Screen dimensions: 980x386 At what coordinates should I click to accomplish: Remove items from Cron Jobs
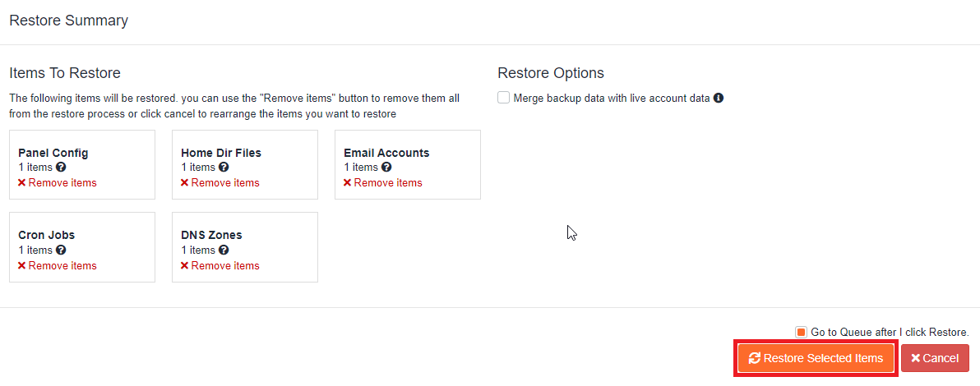click(x=58, y=266)
